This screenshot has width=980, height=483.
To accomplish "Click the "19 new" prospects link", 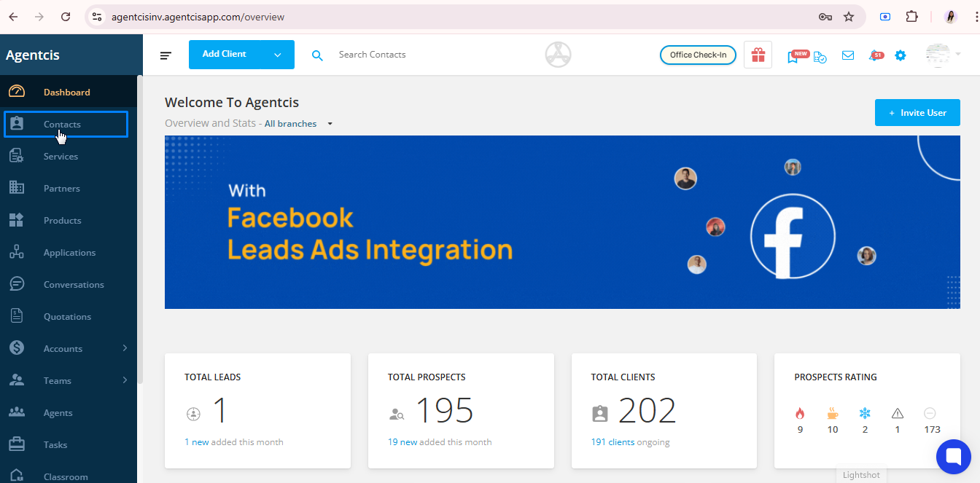I will (x=402, y=442).
